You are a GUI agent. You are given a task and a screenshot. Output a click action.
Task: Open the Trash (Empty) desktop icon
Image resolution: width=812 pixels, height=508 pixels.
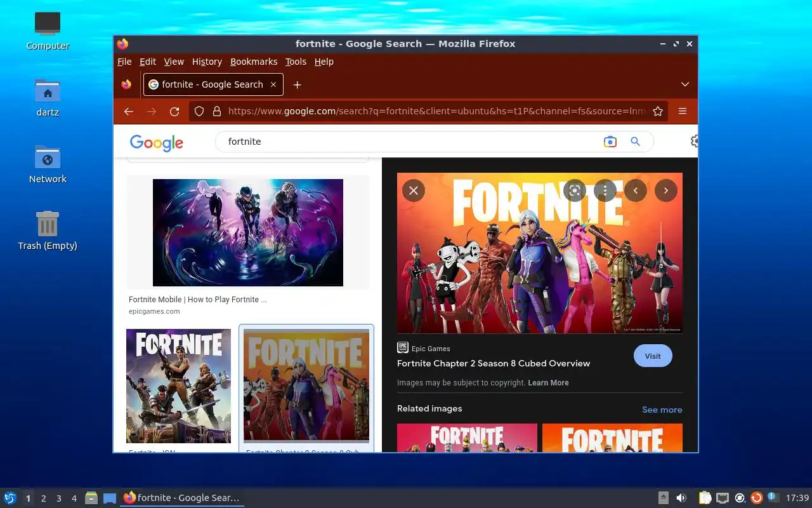[48, 231]
